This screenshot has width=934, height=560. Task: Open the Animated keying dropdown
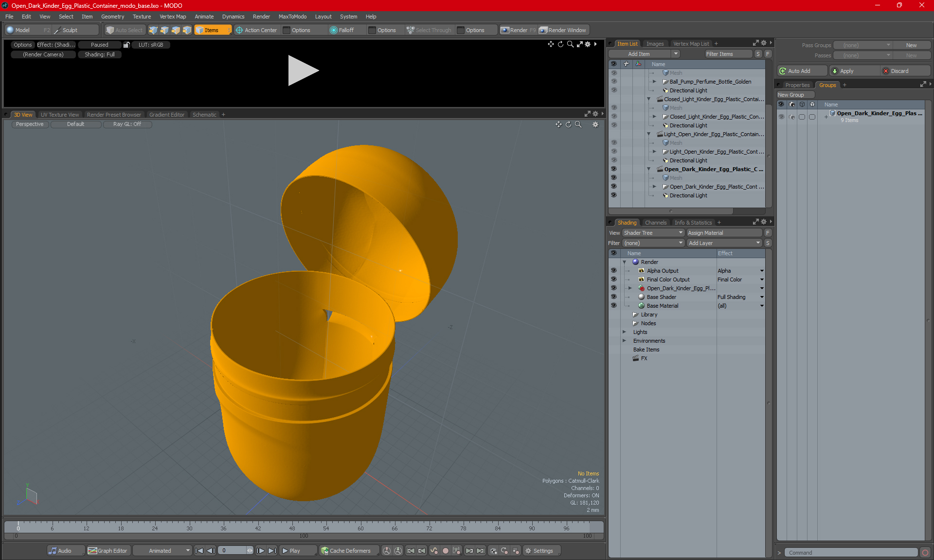pyautogui.click(x=162, y=551)
